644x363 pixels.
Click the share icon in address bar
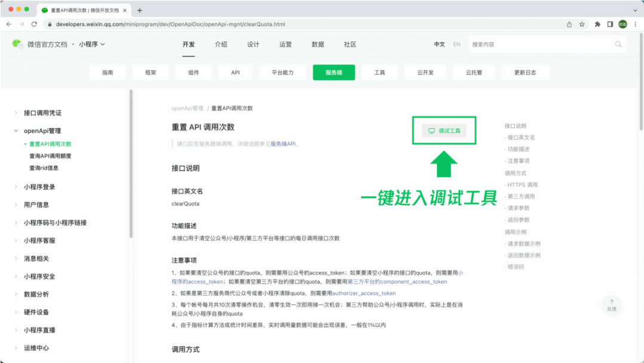pyautogui.click(x=569, y=24)
